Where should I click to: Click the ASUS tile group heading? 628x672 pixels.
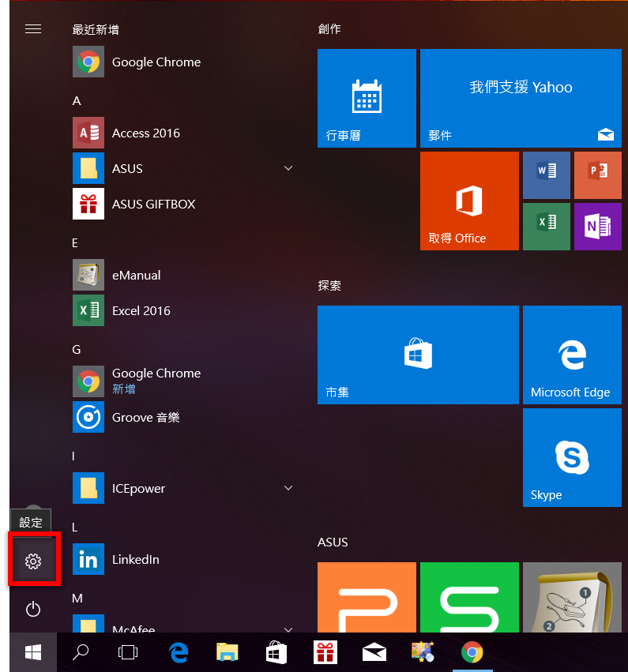(333, 542)
